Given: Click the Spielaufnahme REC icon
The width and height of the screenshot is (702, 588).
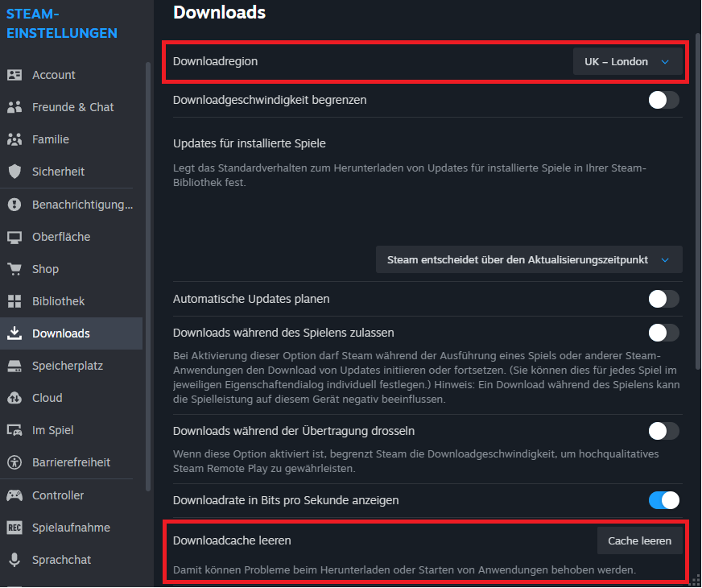Looking at the screenshot, I should [14, 528].
